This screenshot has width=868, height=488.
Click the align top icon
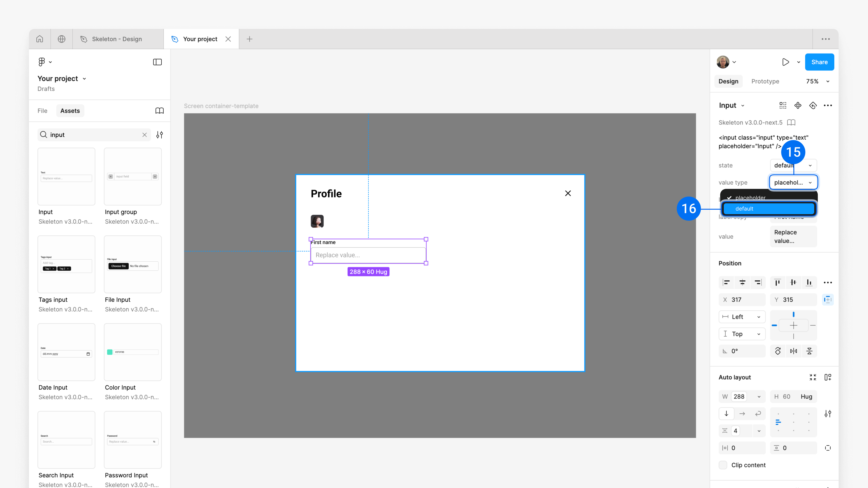[777, 283]
